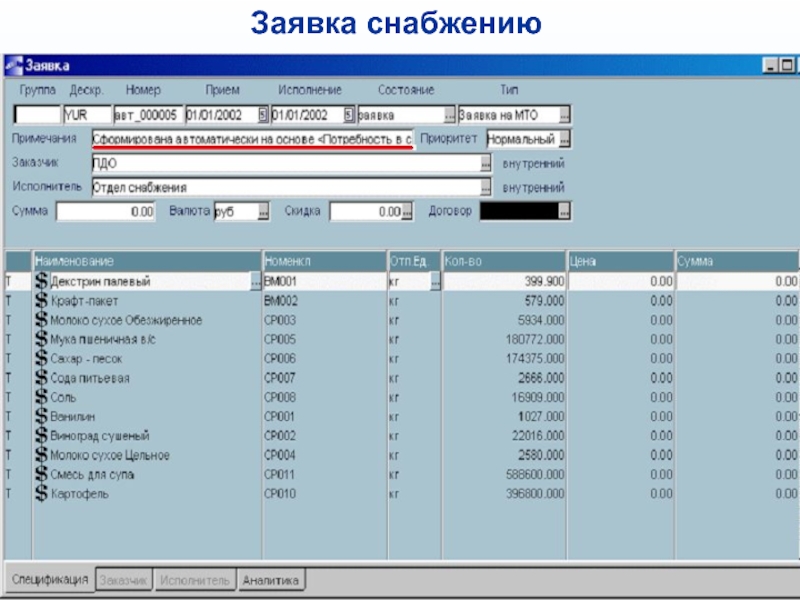The width and height of the screenshot is (800, 600).
Task: Click the Заказчик field containing ПДО
Action: click(x=286, y=163)
